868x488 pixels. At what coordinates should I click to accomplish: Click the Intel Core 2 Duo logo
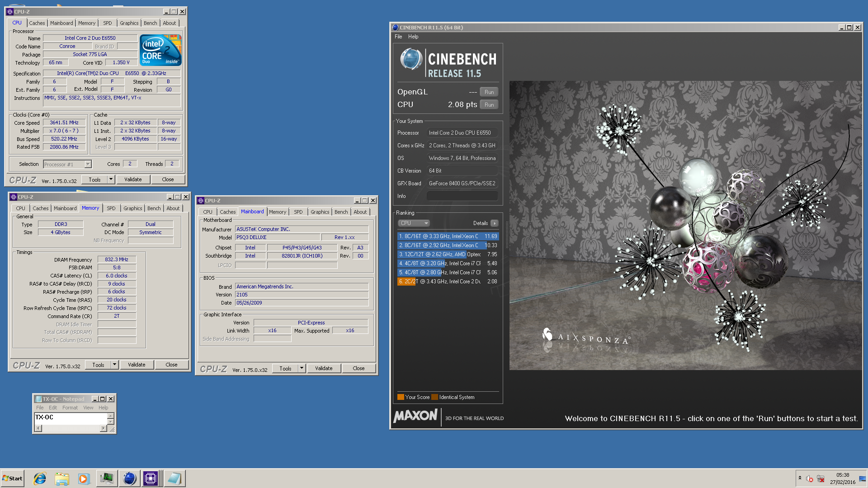[x=160, y=50]
